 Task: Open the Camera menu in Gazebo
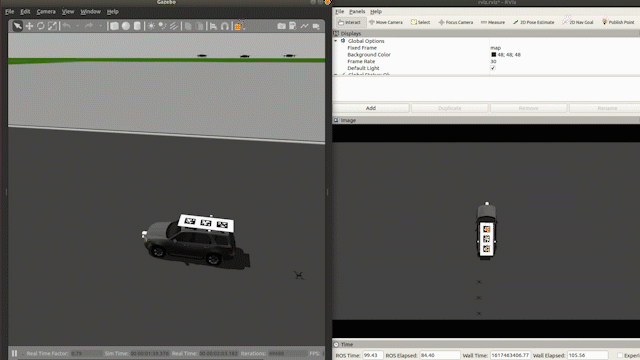pos(46,12)
